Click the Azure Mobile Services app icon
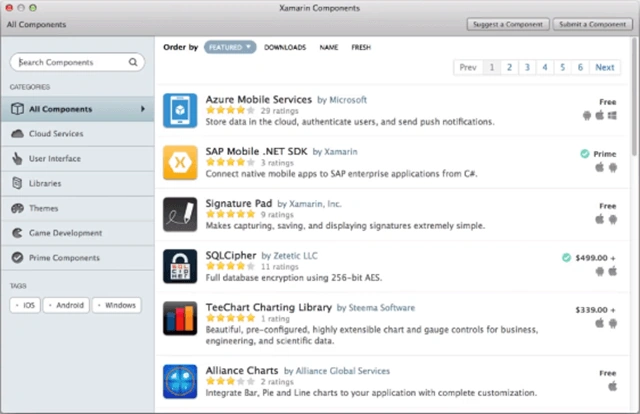The width and height of the screenshot is (640, 414). (180, 111)
